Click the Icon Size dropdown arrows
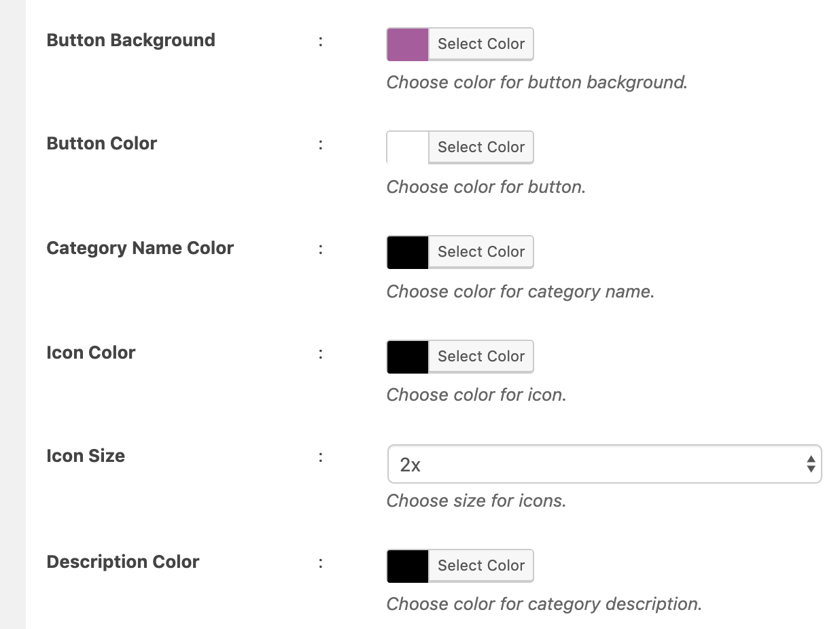The image size is (840, 629). 810,465
